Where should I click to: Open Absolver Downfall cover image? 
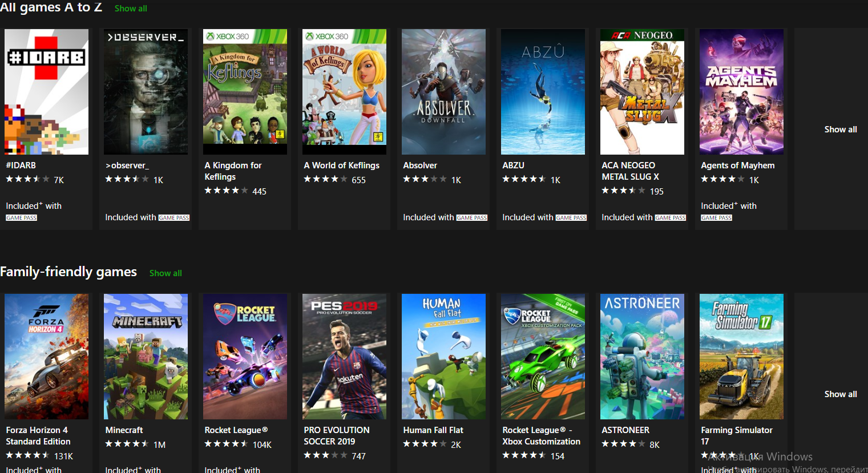coord(443,92)
